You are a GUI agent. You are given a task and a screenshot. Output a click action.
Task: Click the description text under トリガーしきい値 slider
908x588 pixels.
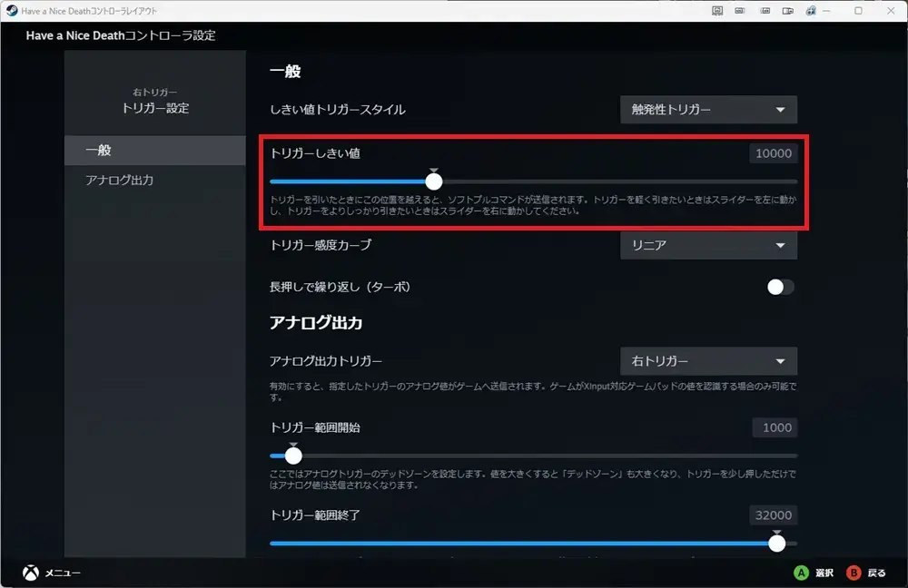click(x=533, y=205)
